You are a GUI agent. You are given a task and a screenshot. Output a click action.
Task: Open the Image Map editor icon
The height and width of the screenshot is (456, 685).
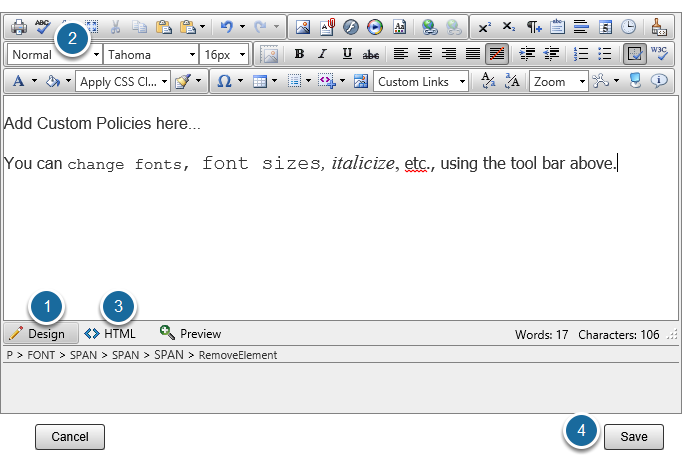pos(360,81)
